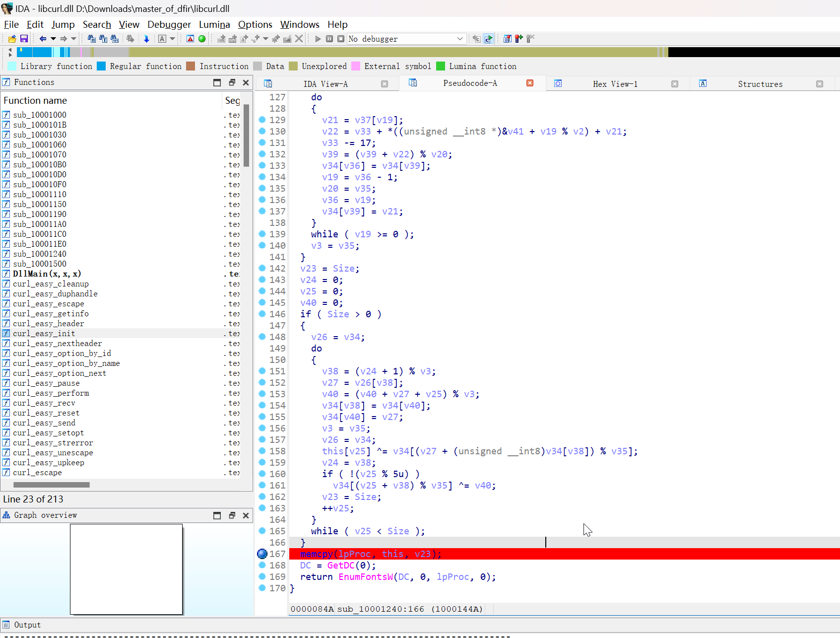Screen dimensions: 840x638
Task: Toggle breakpoint dot on line 167
Action: (262, 554)
